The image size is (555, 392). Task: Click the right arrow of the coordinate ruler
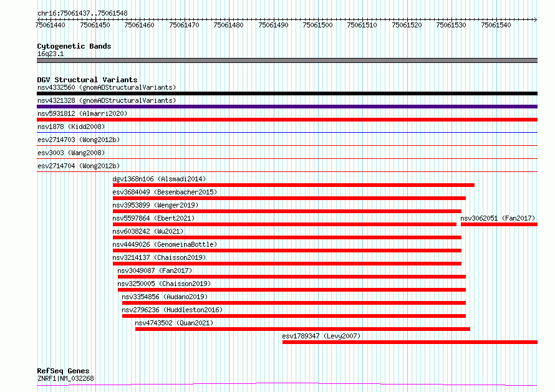[x=536, y=19]
